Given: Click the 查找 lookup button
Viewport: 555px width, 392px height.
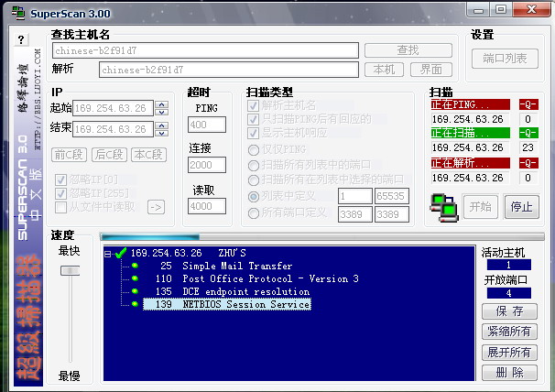Looking at the screenshot, I should click(408, 50).
